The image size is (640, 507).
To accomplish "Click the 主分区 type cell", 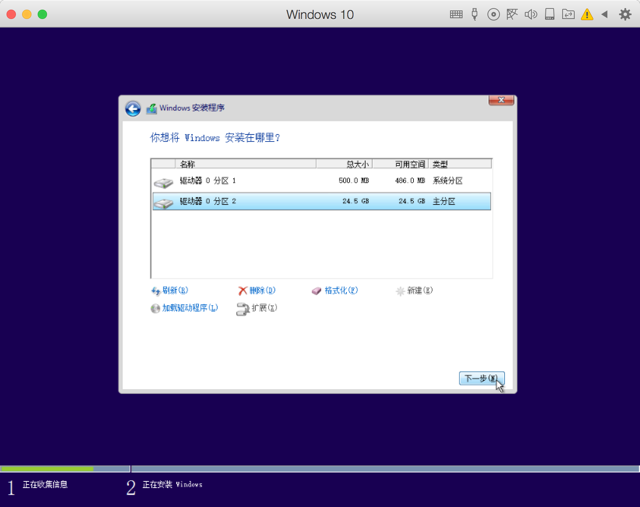I will (444, 201).
